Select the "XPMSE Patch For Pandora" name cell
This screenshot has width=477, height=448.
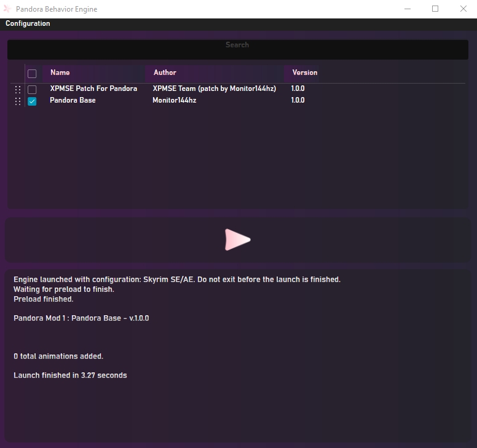[93, 88]
